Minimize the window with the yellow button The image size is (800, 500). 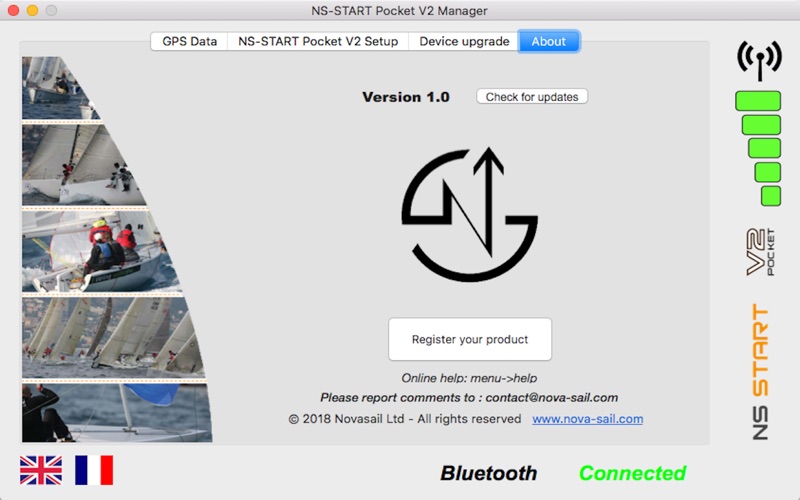click(33, 10)
